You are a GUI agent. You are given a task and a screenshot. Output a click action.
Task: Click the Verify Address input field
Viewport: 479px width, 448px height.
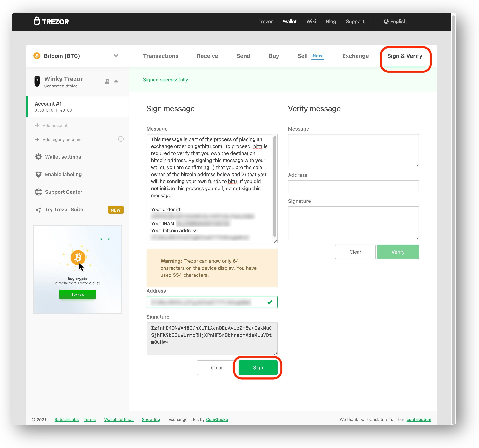point(354,186)
